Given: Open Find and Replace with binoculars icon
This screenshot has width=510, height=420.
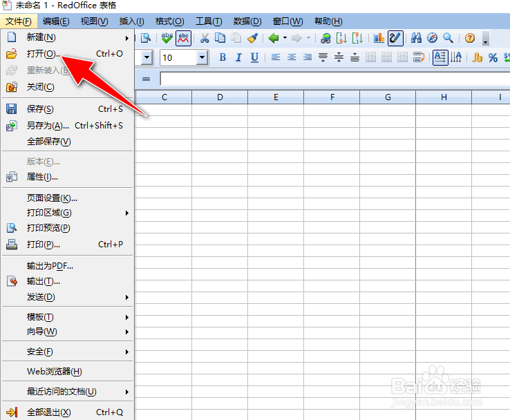Looking at the screenshot, I should tap(416, 39).
